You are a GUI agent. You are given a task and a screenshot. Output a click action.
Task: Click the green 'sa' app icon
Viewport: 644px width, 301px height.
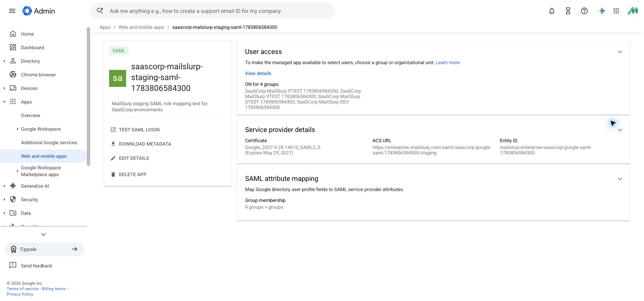(118, 78)
